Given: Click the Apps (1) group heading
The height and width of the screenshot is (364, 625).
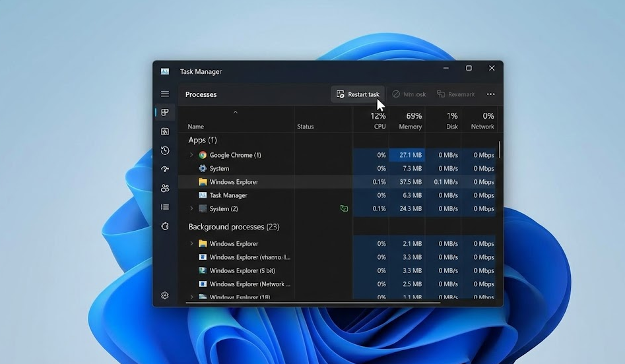Looking at the screenshot, I should 203,140.
